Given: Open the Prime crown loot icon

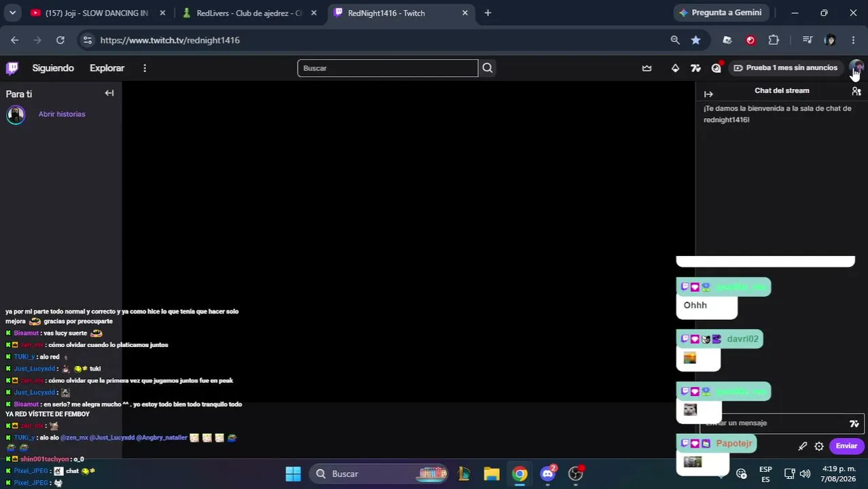Looking at the screenshot, I should (x=647, y=68).
